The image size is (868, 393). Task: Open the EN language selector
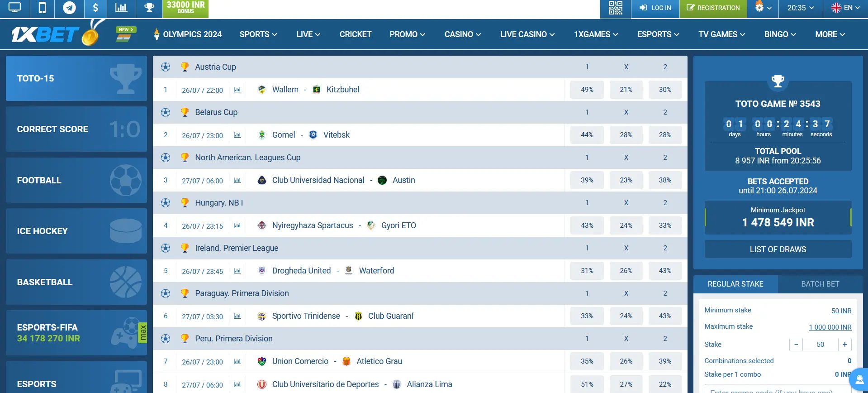[x=845, y=8]
